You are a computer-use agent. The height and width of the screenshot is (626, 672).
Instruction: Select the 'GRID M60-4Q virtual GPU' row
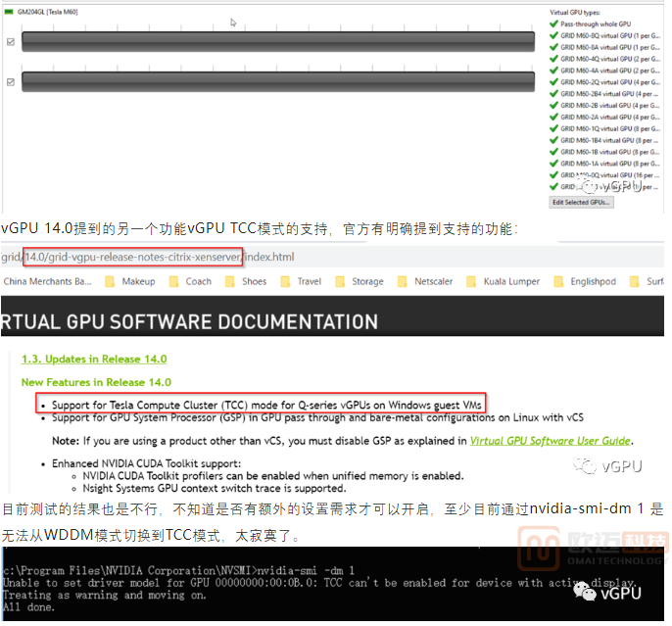point(605,59)
